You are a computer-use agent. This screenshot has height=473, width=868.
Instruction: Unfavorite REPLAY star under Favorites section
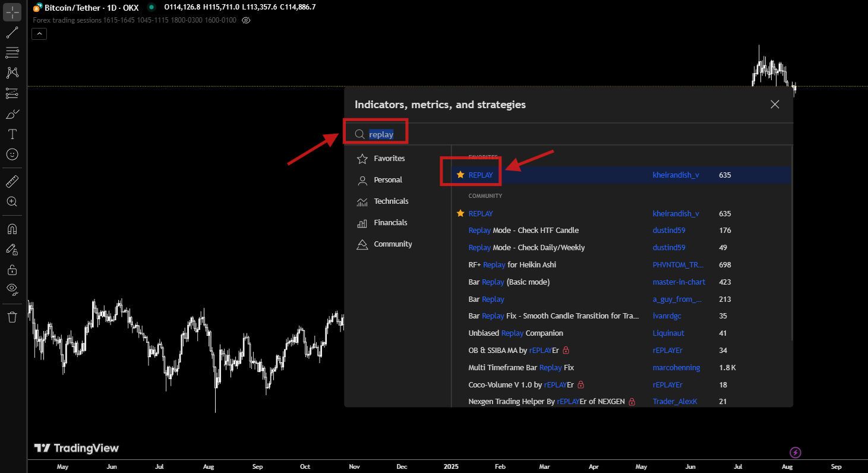[460, 175]
